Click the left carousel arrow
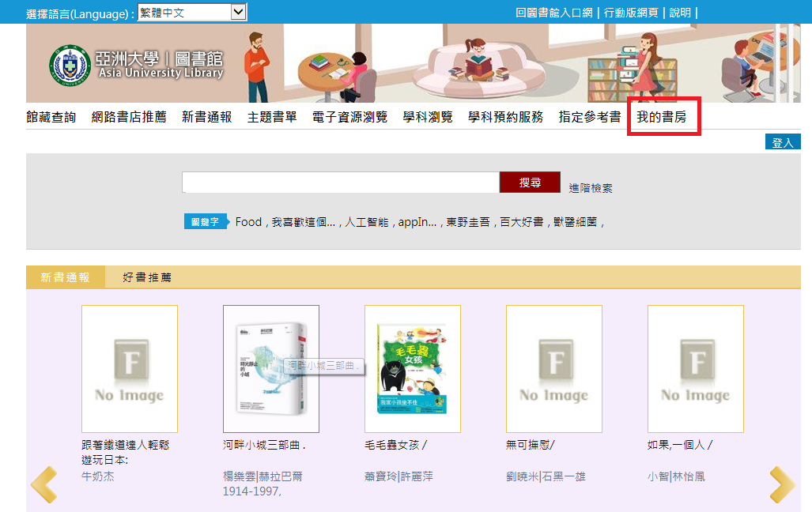This screenshot has height=512, width=812. pos(44,484)
